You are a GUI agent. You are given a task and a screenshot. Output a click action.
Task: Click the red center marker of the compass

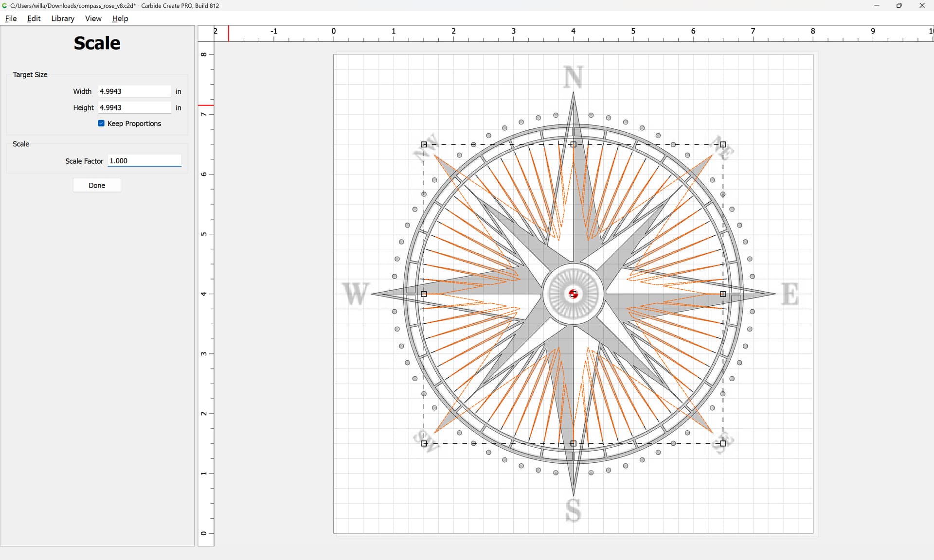[x=573, y=294]
